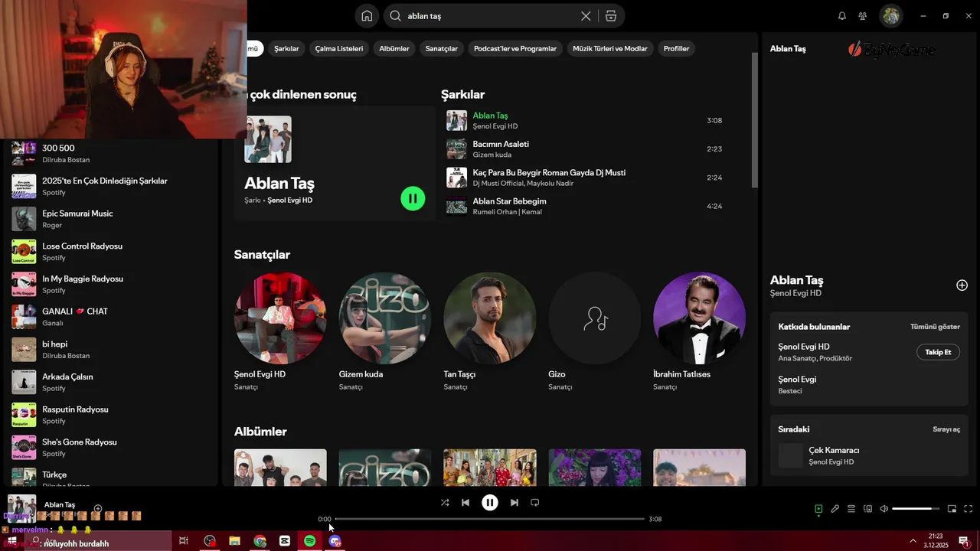Switch to the Sanatçılar filter tab
Screen dimensions: 980x551
tap(442, 48)
